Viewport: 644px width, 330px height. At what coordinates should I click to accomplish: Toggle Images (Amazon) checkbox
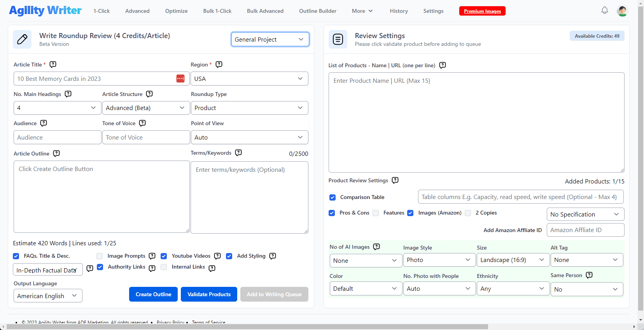click(x=410, y=213)
